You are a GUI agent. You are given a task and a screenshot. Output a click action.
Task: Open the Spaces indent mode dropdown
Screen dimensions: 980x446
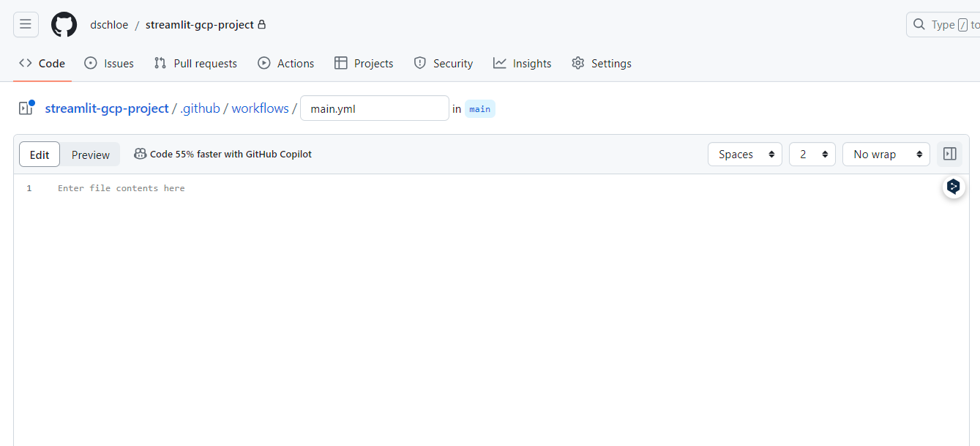(x=745, y=155)
